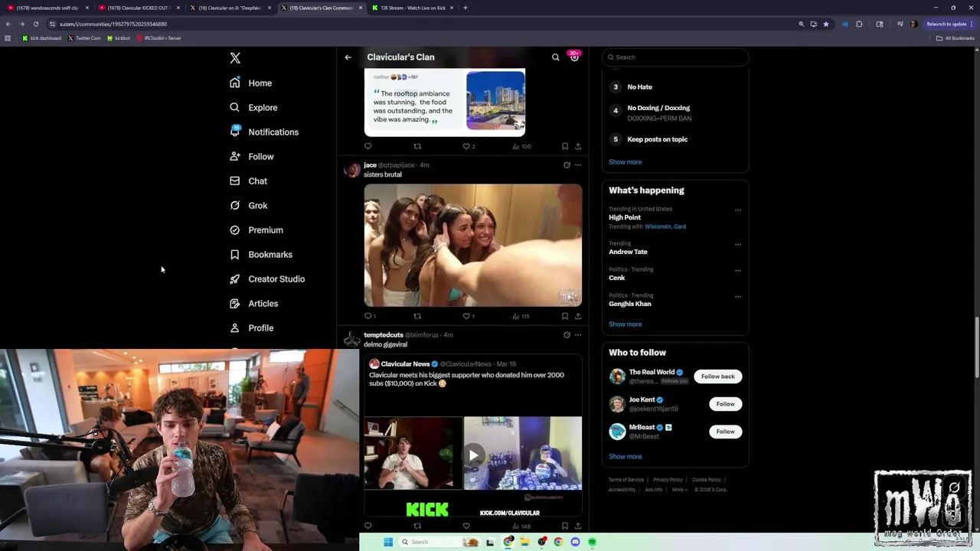
Task: Repost jace's sisters brutal post
Action: coord(417,316)
